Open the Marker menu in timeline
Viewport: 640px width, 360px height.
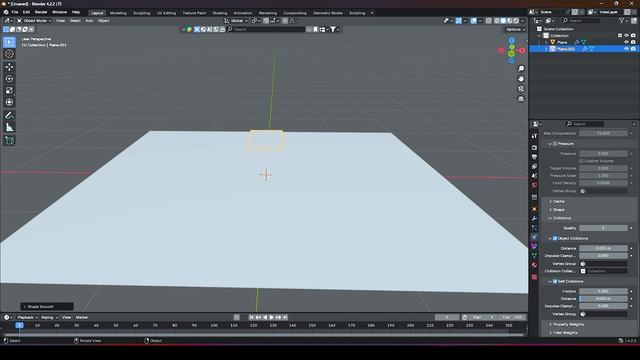[x=82, y=318]
